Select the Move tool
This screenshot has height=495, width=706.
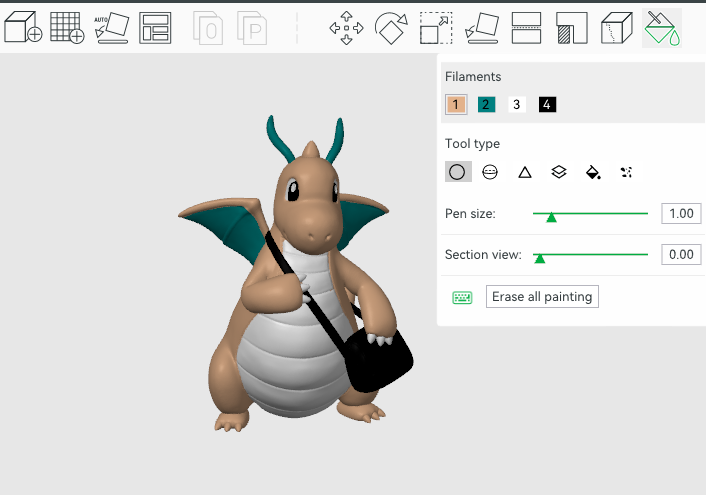click(x=346, y=28)
